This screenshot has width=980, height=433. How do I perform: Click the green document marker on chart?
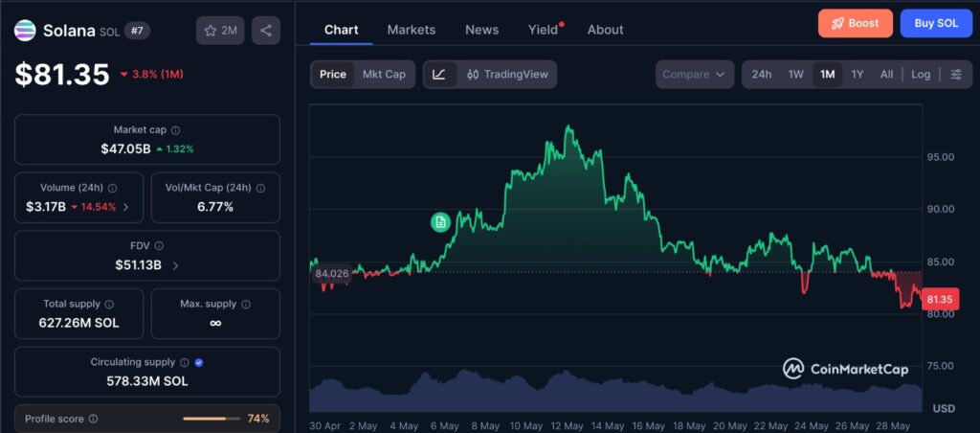440,221
